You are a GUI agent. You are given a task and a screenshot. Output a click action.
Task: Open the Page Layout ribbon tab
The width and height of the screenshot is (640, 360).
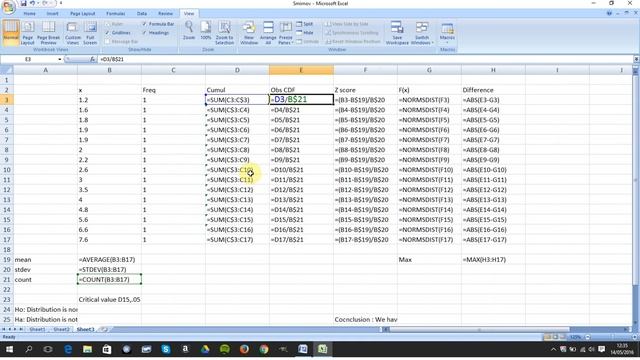[x=82, y=13]
